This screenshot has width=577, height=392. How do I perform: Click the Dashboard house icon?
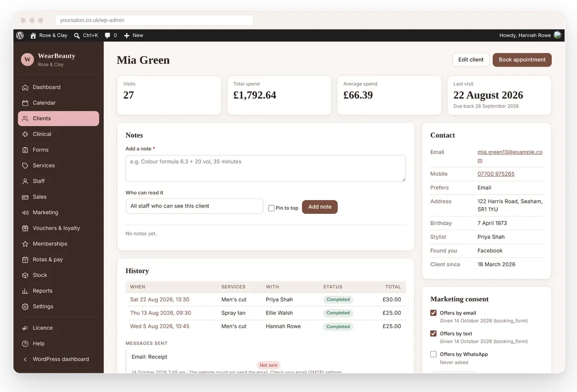[x=25, y=88]
